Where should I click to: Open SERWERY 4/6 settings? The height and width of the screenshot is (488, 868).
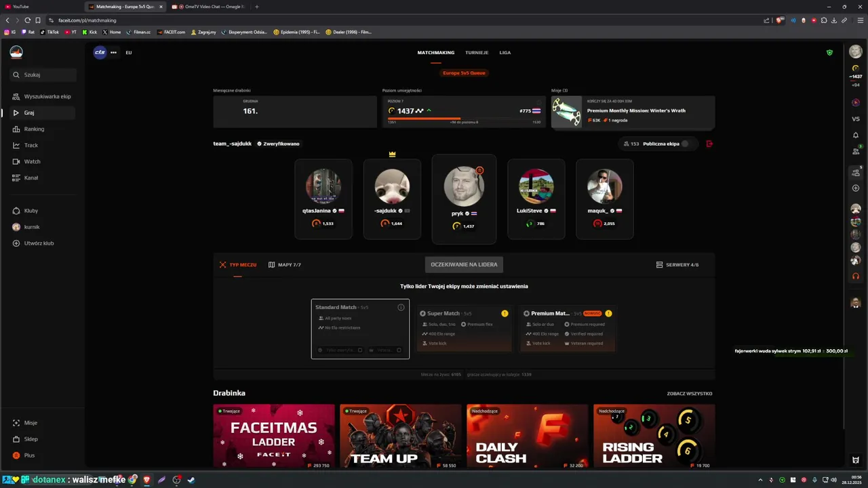coord(677,265)
